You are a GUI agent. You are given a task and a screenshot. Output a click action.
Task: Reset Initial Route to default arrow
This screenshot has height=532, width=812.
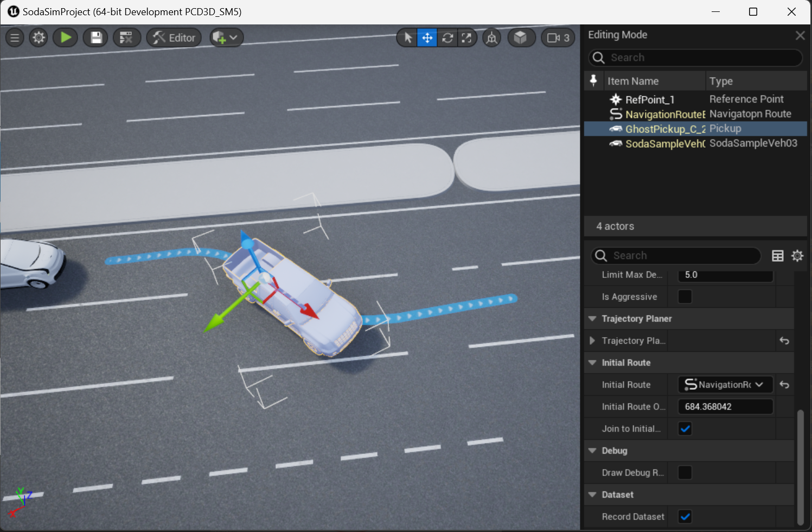[784, 384]
